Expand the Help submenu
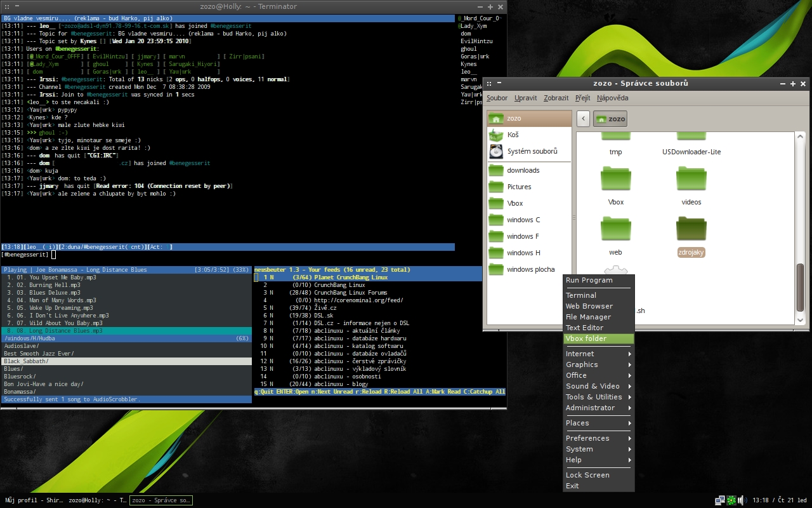Screen dimensions: 812x508 pyautogui.click(x=599, y=460)
